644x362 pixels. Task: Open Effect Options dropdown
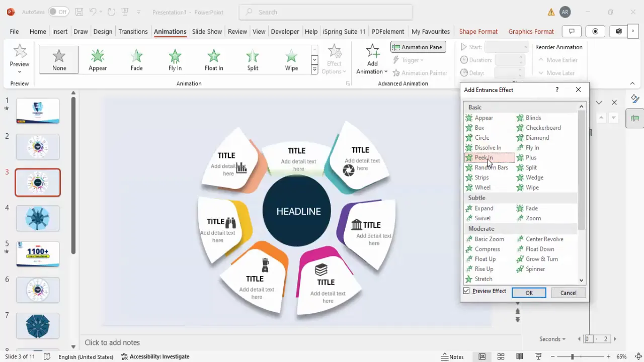334,59
